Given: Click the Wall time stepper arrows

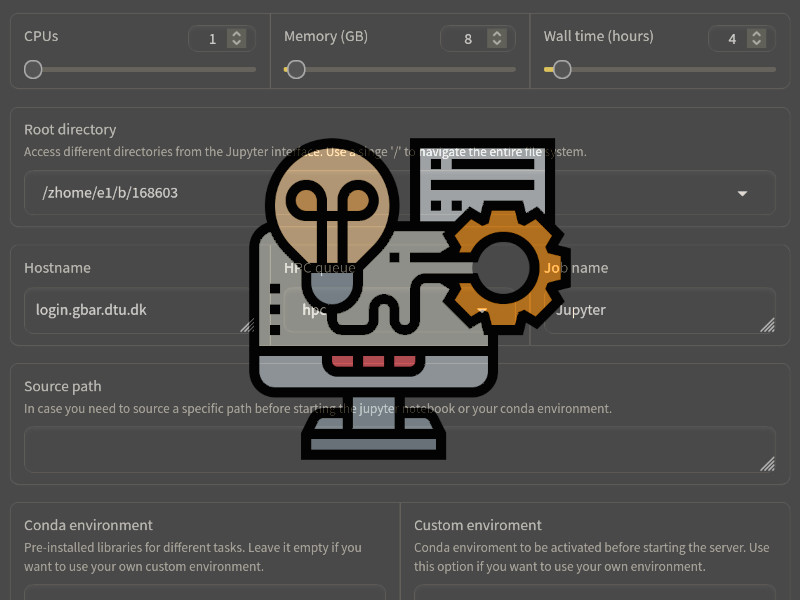Looking at the screenshot, I should tap(757, 39).
